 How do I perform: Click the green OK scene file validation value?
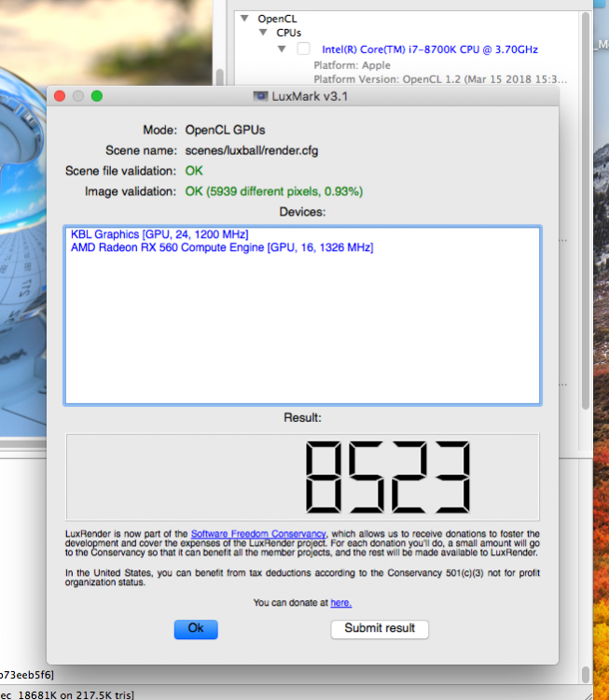click(194, 171)
